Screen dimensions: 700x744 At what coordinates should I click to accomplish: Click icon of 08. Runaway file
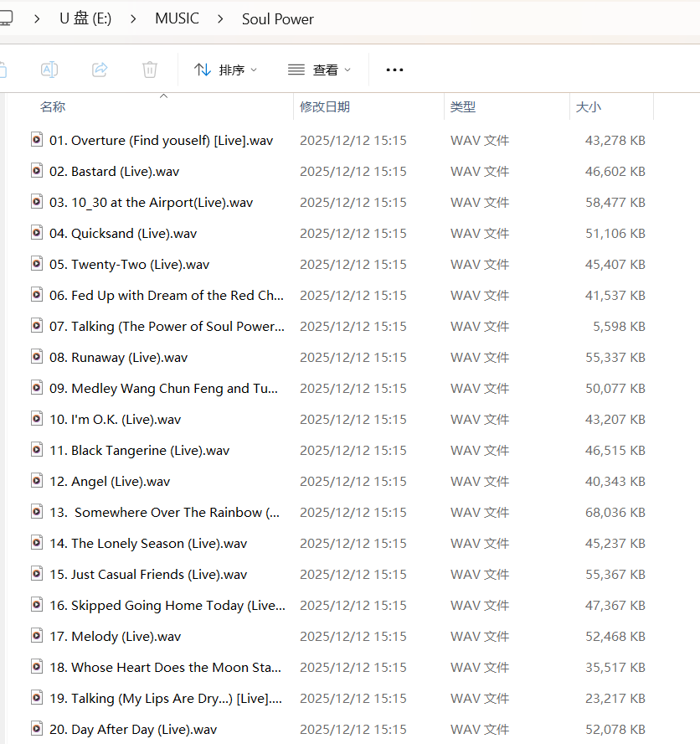tap(37, 356)
